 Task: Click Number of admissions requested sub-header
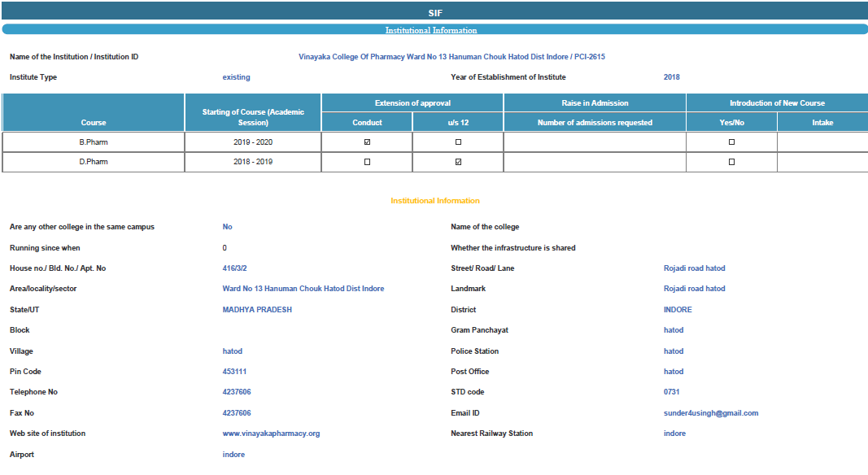pyautogui.click(x=595, y=122)
